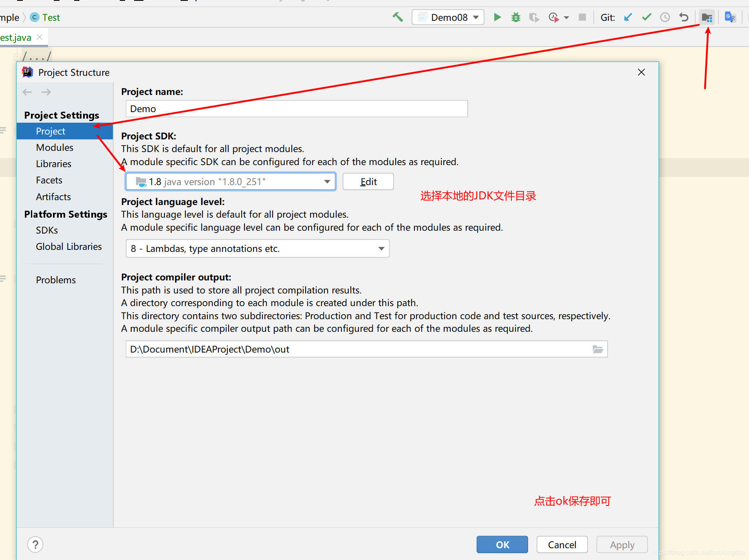Open the profiler run icon
749x560 pixels.
click(553, 18)
